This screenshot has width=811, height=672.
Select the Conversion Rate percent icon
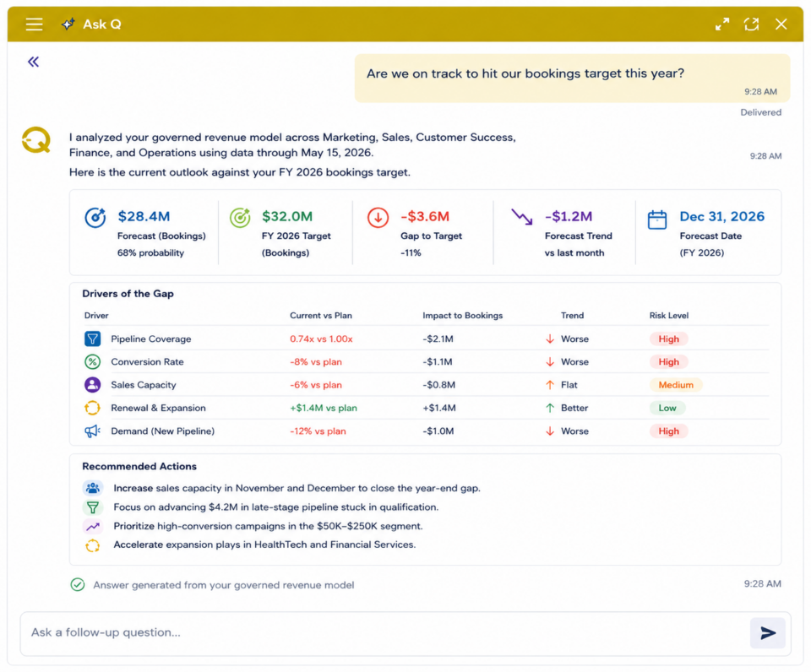pos(93,362)
